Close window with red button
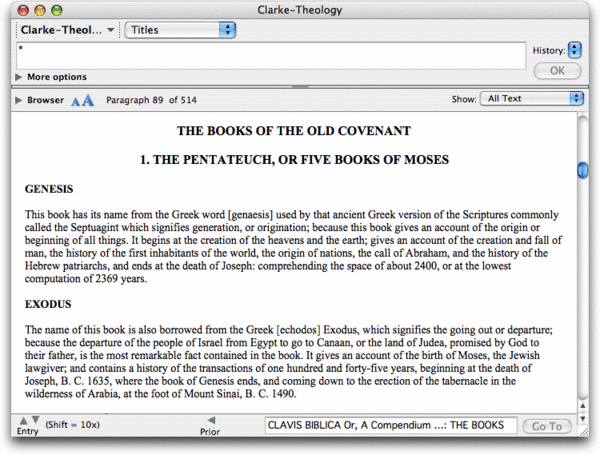600x455 pixels. 23,10
